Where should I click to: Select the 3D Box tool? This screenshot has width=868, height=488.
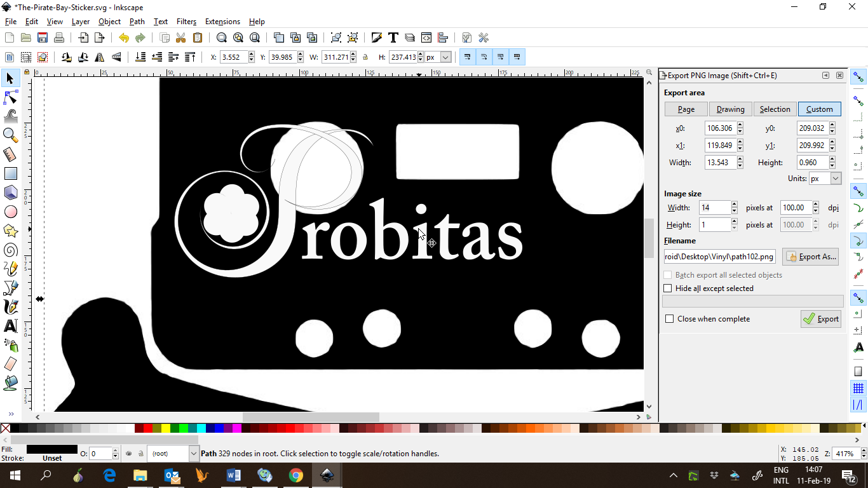(x=10, y=193)
